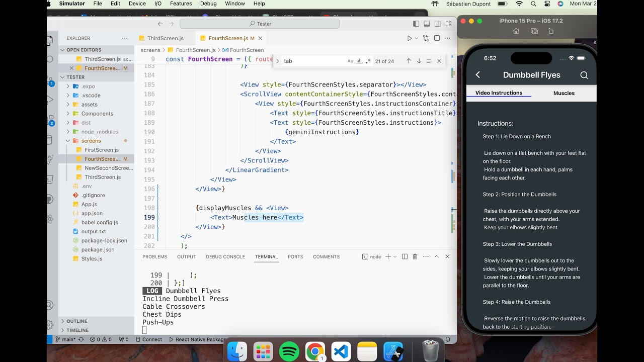Open Styles.js in the explorer
Viewport: 644px width, 362px height.
click(97, 258)
